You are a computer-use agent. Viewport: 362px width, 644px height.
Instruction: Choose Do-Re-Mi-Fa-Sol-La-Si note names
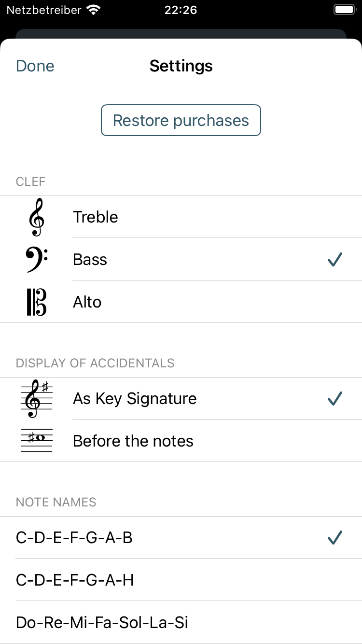(181, 623)
